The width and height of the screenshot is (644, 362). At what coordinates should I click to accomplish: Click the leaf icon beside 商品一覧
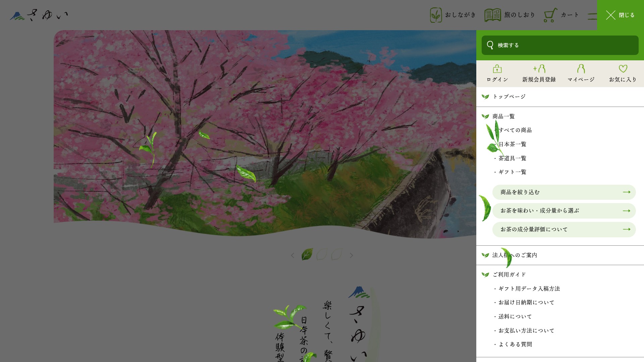point(485,117)
